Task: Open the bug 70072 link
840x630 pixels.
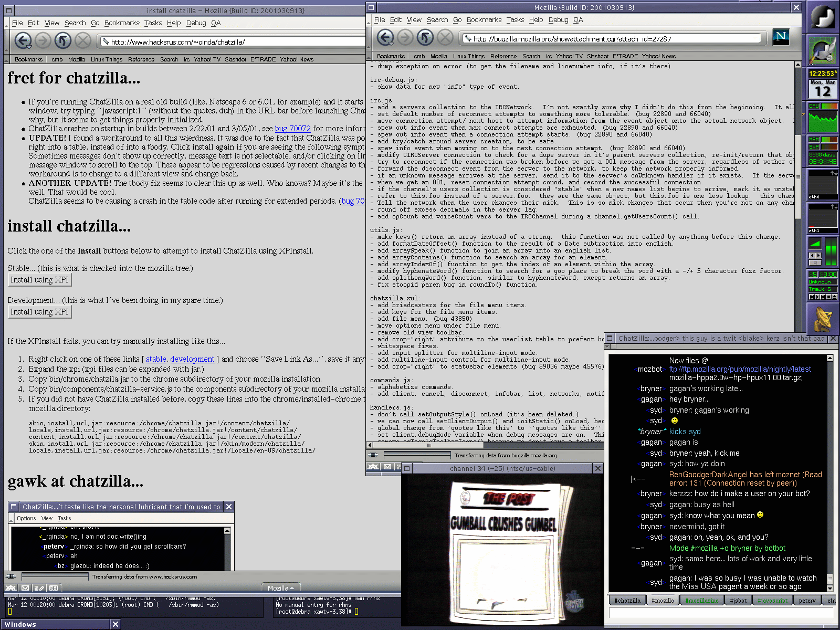Action: (x=292, y=128)
